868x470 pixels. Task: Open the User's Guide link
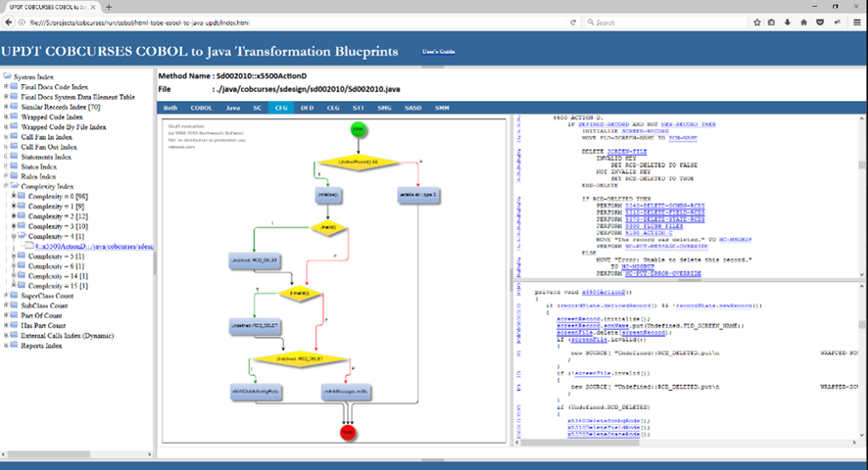tap(438, 51)
